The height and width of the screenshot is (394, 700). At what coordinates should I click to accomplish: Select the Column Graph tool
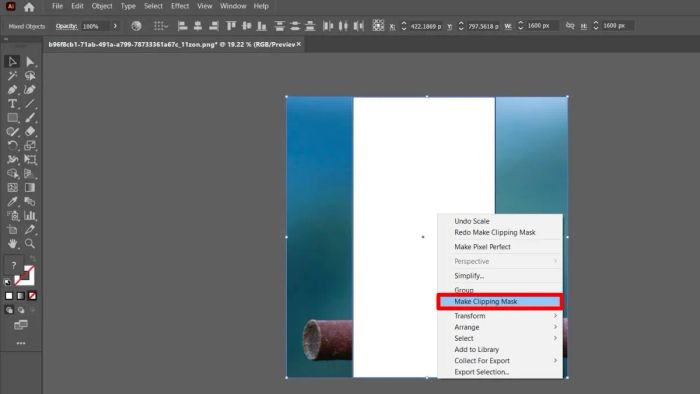30,216
